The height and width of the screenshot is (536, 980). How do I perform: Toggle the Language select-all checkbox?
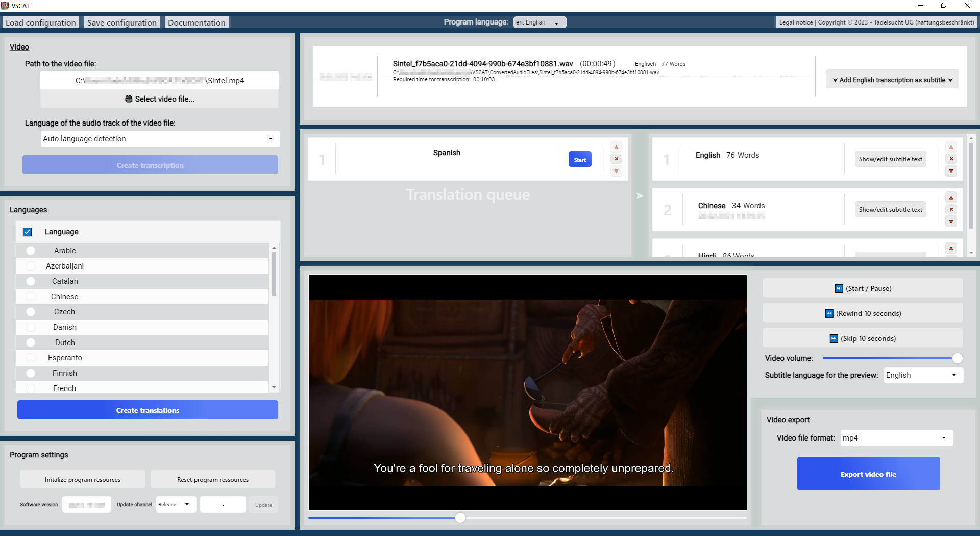(28, 232)
